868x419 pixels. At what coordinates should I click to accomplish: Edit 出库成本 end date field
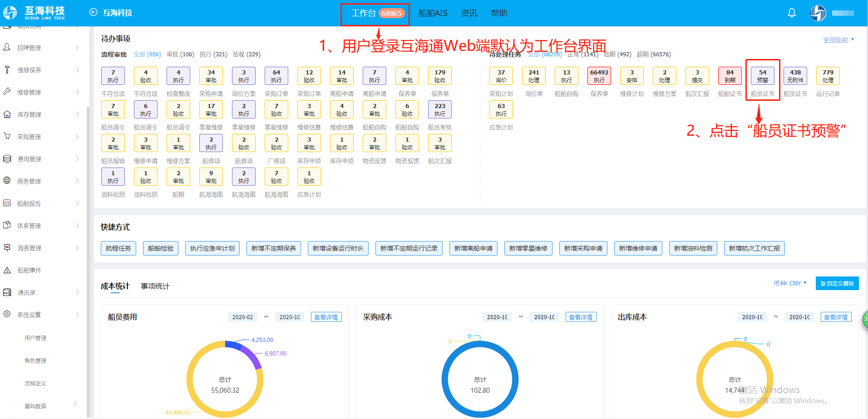tap(799, 317)
